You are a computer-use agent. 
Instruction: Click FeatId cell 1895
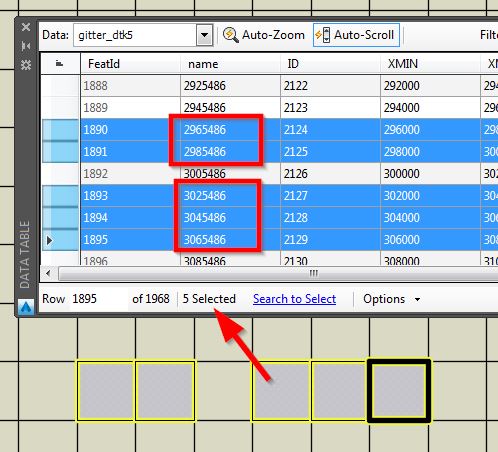point(130,240)
